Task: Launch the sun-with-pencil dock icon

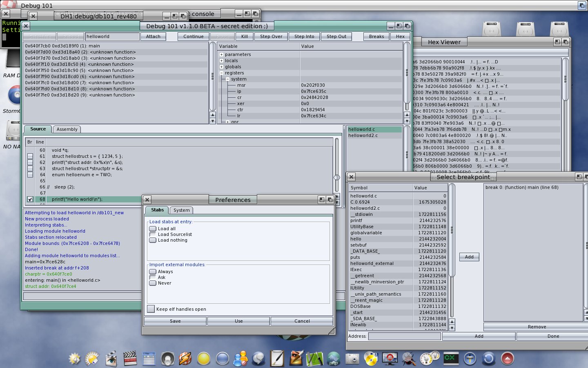Action: click(x=92, y=359)
